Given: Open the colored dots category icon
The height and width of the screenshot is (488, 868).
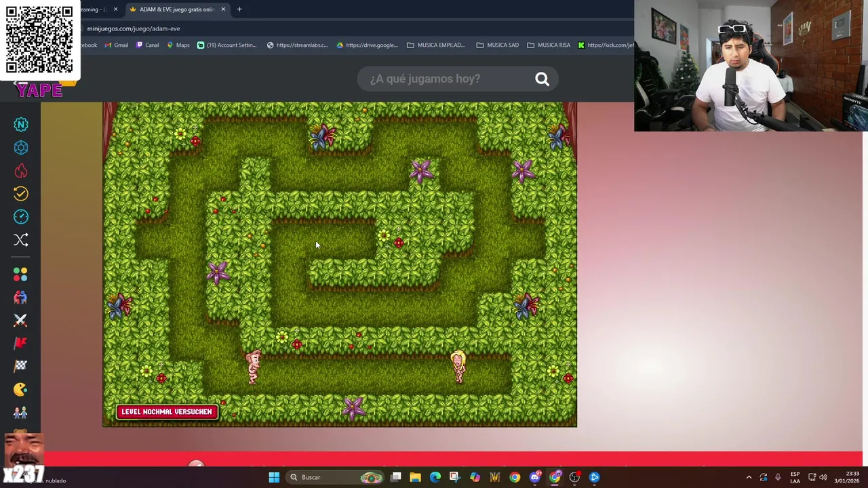Looking at the screenshot, I should coord(20,274).
